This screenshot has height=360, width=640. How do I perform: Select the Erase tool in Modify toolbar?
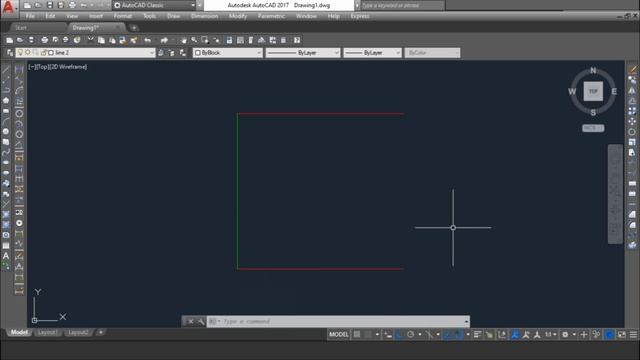click(632, 69)
